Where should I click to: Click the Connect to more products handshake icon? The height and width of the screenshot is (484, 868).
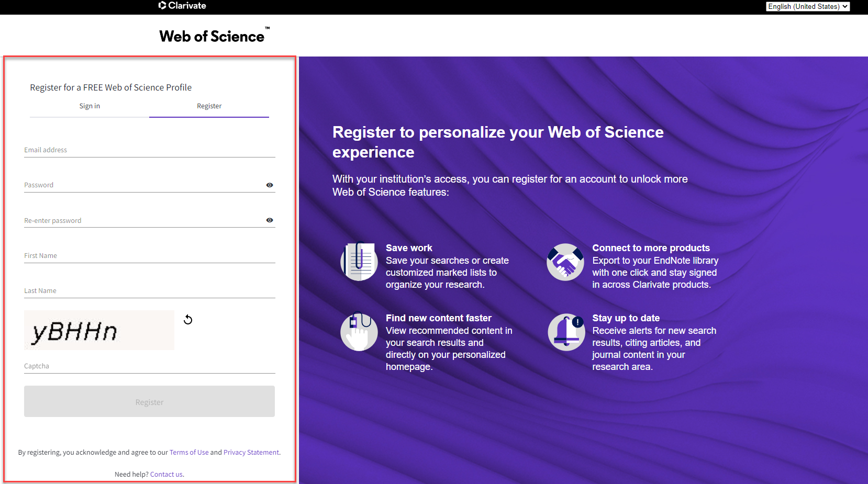[565, 262]
